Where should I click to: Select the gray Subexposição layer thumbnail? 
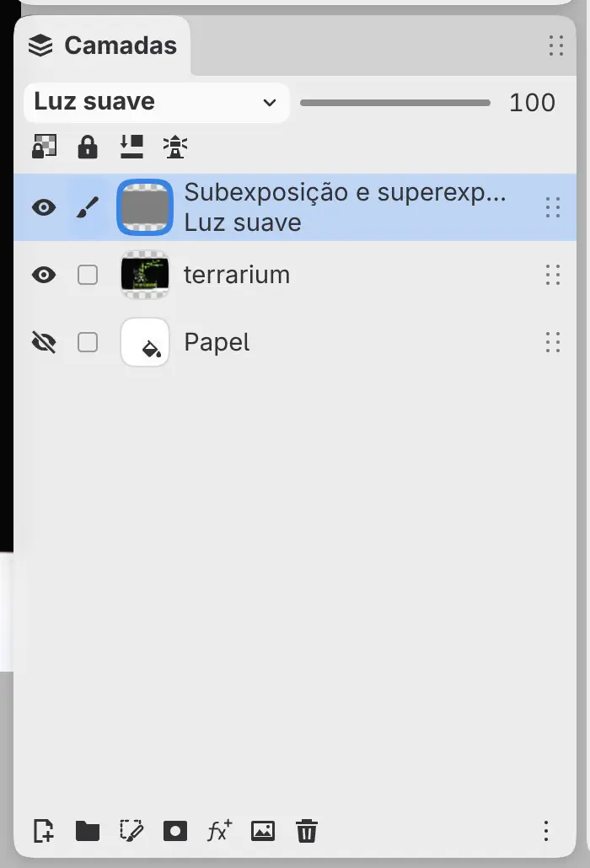point(145,207)
